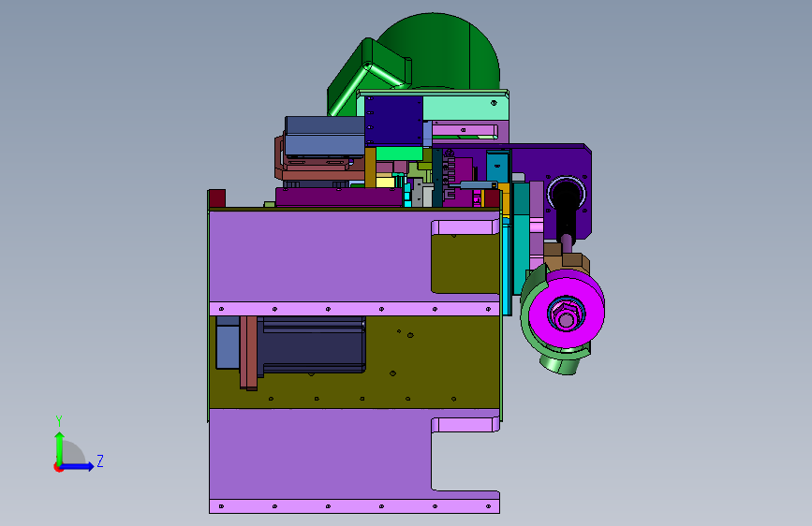Image resolution: width=812 pixels, height=526 pixels.
Task: Select the black servo motor body
Action: [314, 344]
